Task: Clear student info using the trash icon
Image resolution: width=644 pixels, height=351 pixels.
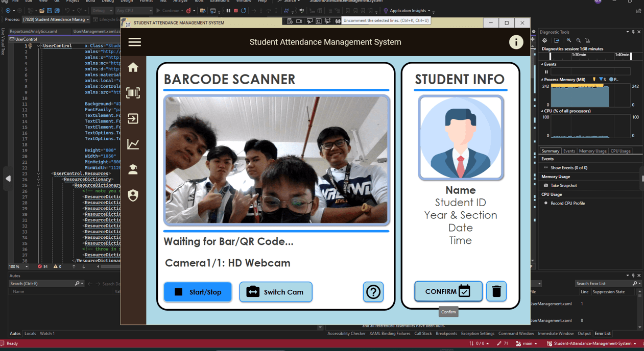Action: (x=496, y=291)
